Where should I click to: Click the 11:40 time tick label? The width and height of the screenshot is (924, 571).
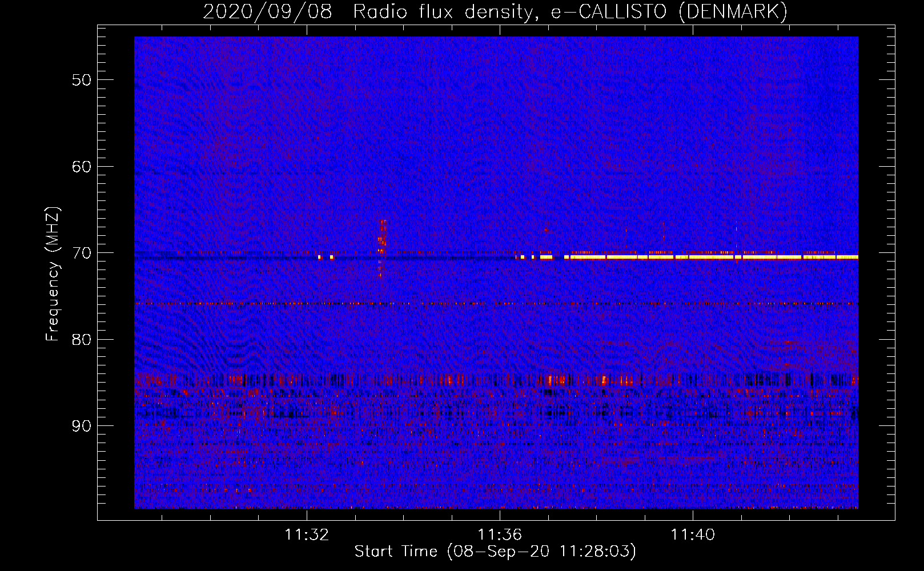(692, 535)
